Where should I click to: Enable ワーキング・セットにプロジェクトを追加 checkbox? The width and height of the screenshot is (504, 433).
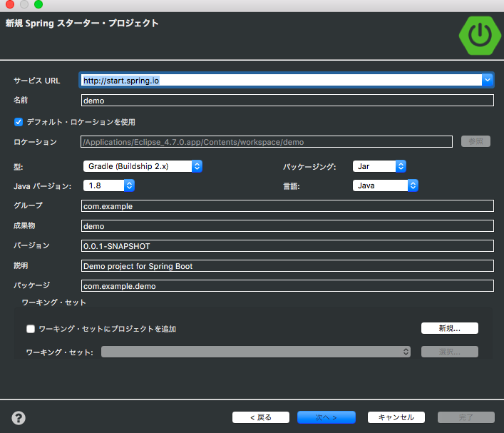31,329
